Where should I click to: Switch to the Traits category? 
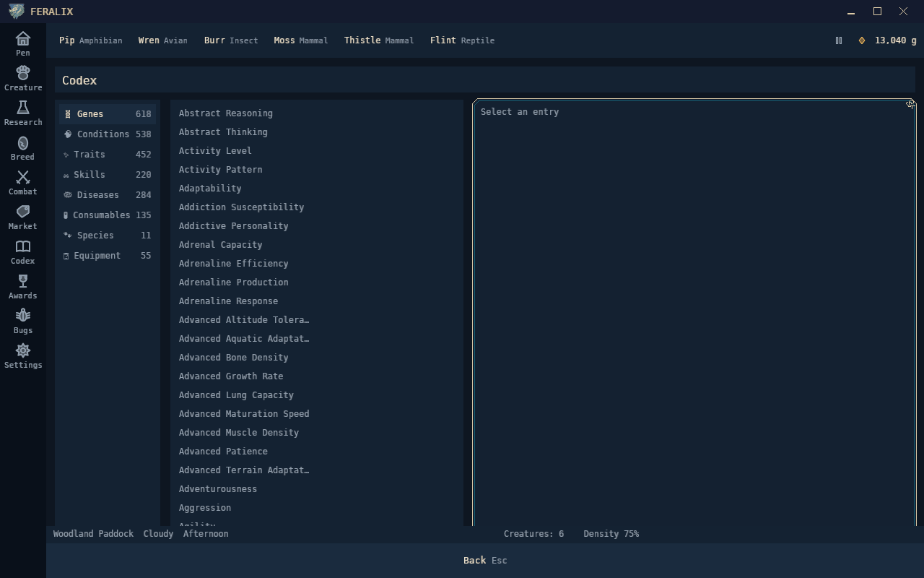coord(108,155)
